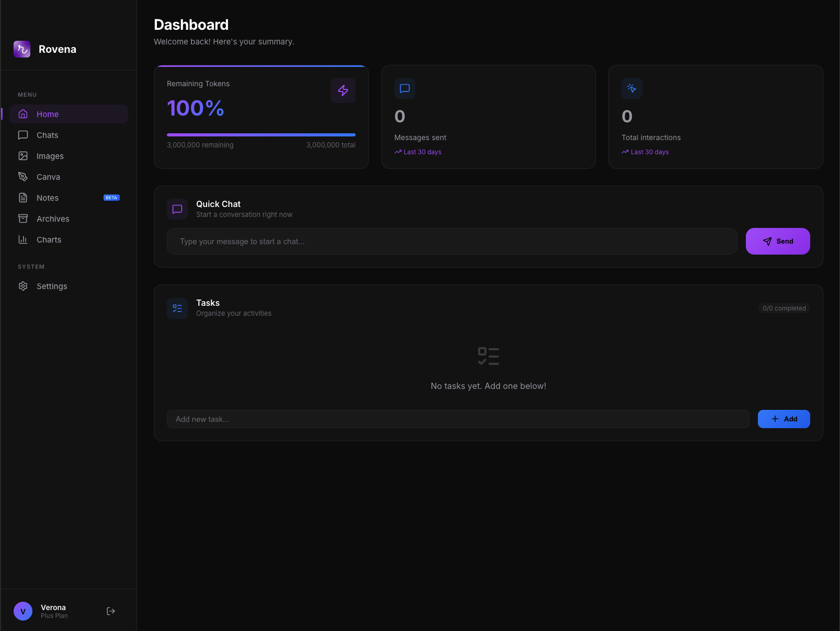This screenshot has height=631, width=840.
Task: Click the logout arrow icon beside Verona
Action: 111,611
